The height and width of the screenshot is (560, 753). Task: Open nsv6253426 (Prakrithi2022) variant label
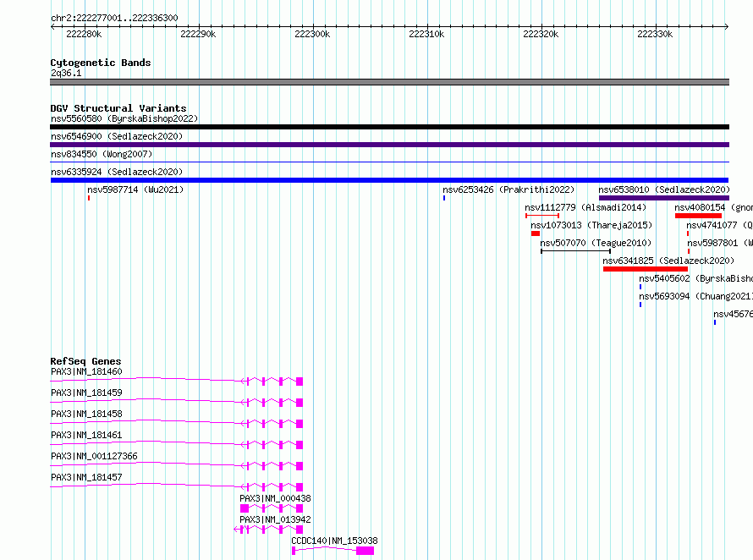click(x=508, y=189)
